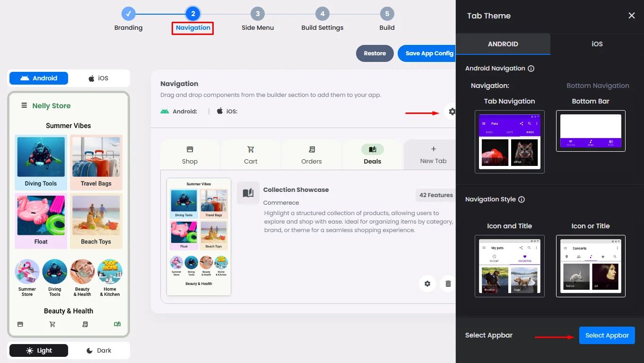Click the Collection Showcase book icon
Image resolution: width=644 pixels, height=363 pixels.
coord(248,193)
